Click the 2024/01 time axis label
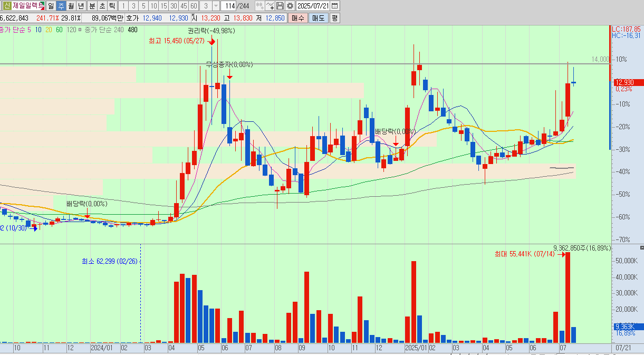This screenshot has height=355, width=644. (102, 348)
